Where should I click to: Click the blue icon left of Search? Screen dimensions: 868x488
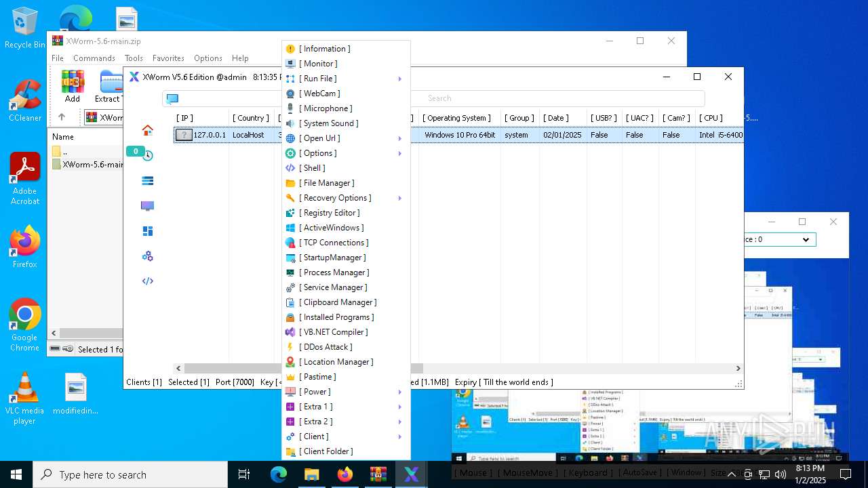click(x=172, y=99)
